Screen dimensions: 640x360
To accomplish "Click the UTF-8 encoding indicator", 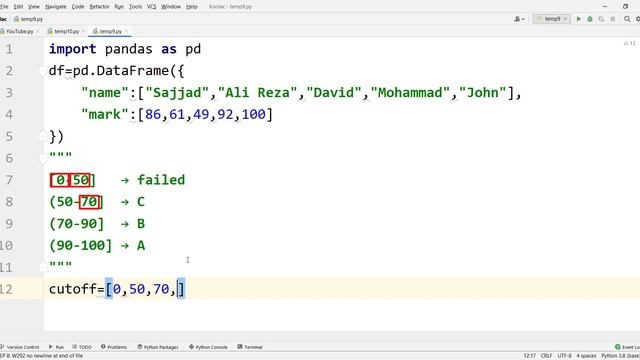I will click(x=564, y=356).
